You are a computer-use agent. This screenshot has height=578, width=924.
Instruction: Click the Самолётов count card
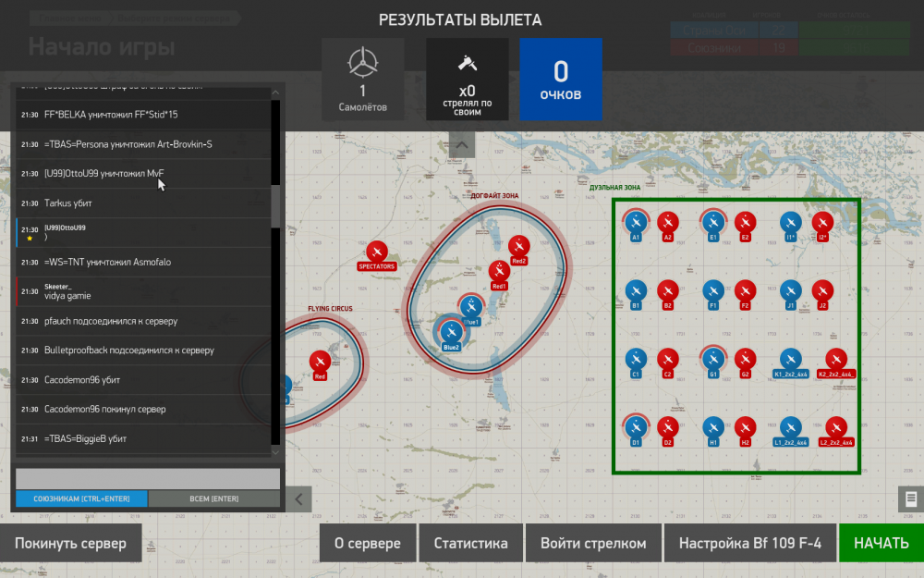coord(363,80)
